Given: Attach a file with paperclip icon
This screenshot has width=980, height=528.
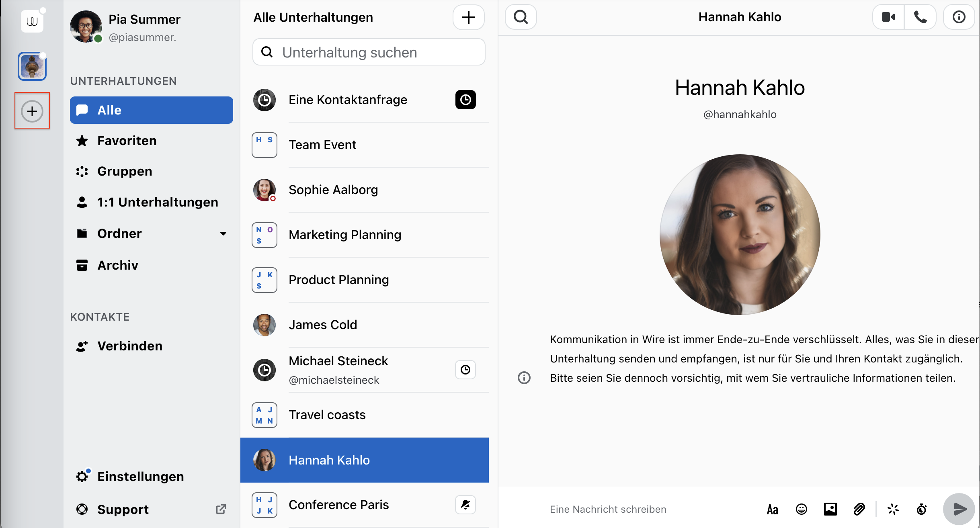Looking at the screenshot, I should (x=859, y=510).
